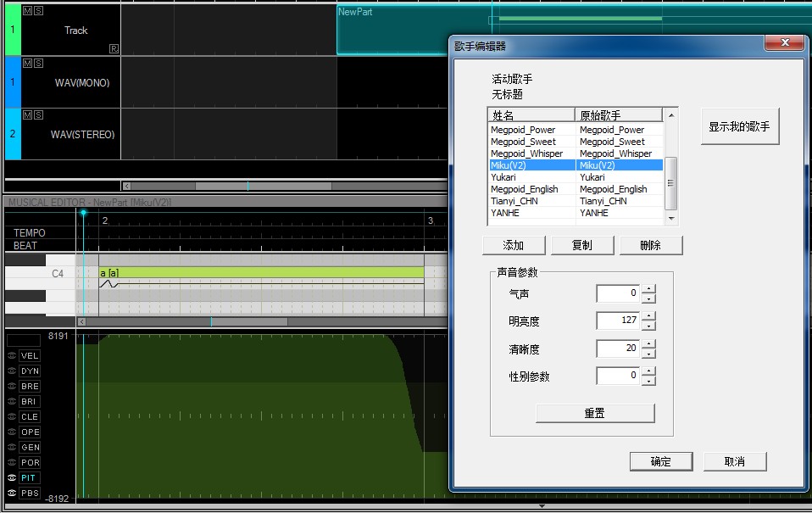
Task: Mute the WAV(MONO) track
Action: (27, 63)
